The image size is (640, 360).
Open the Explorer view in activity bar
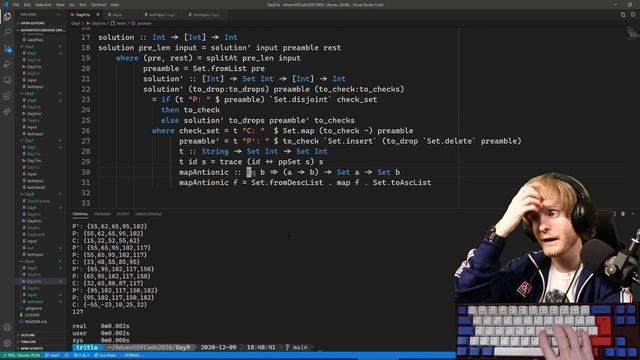pyautogui.click(x=7, y=17)
